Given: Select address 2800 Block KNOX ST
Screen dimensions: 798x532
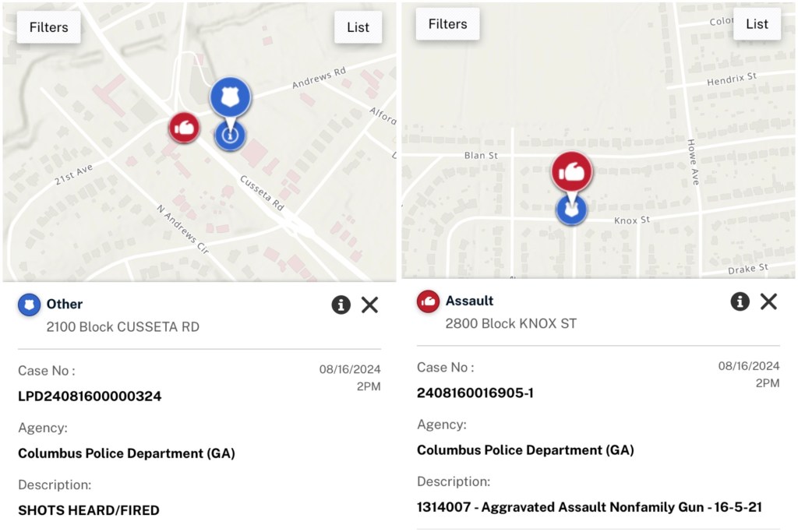Looking at the screenshot, I should tap(511, 324).
